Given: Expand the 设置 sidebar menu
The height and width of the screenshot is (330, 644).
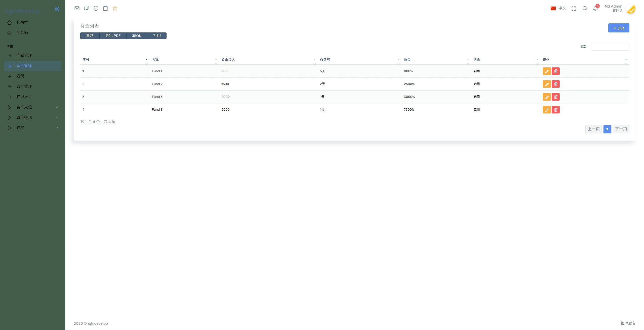Looking at the screenshot, I should click(33, 128).
